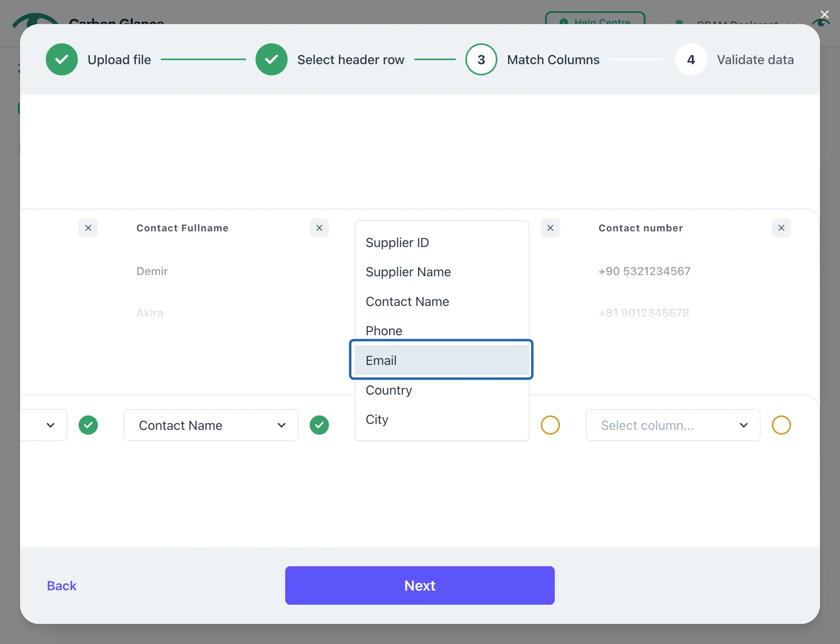
Task: Click the Select header row step checkmark
Action: click(x=271, y=59)
